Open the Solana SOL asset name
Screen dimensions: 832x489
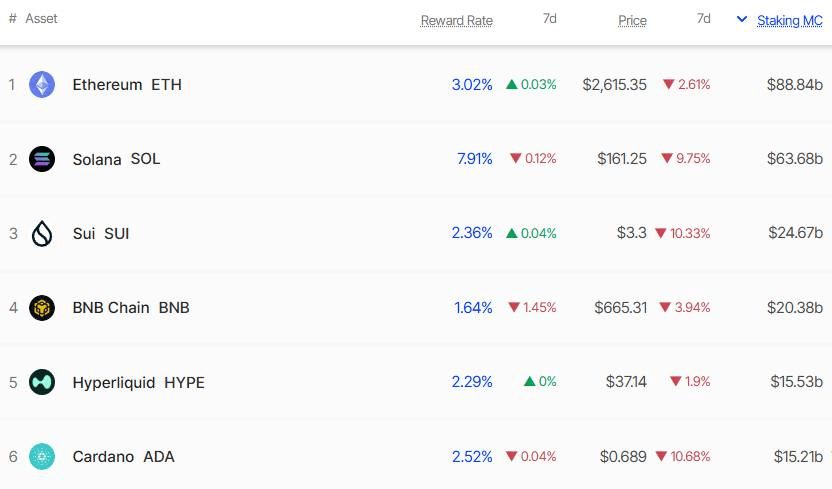tap(116, 159)
